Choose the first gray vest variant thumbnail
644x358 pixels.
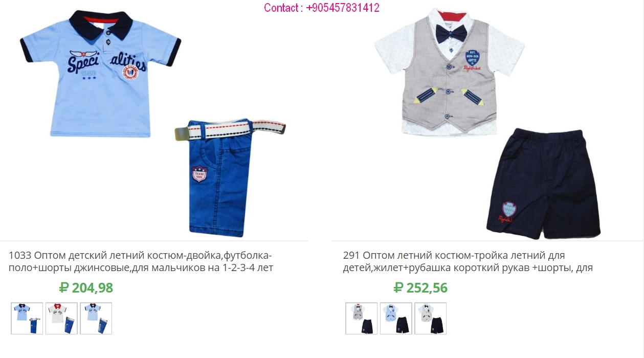pos(362,318)
